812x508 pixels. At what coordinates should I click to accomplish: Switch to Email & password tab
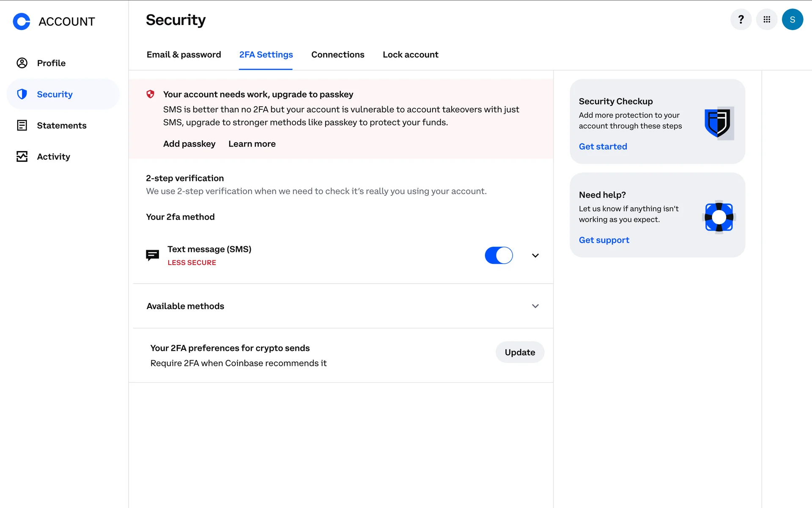[184, 55]
